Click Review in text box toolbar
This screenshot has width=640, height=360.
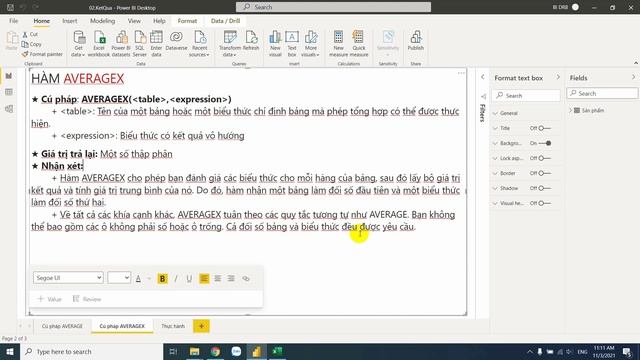(x=87, y=299)
